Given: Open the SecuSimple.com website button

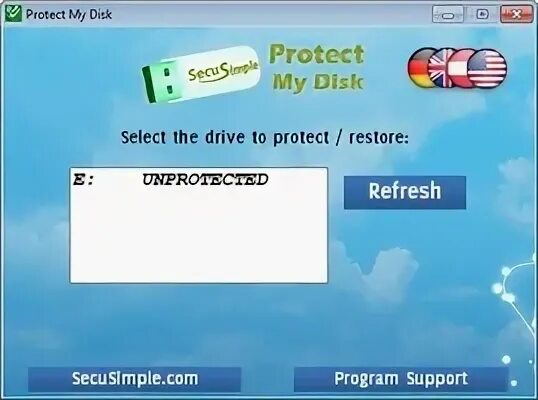Looking at the screenshot, I should point(134,379).
